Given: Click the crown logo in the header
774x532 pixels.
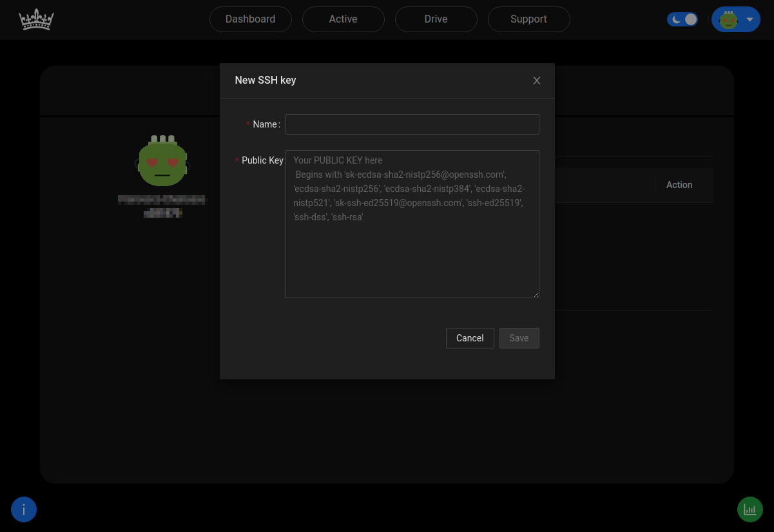Looking at the screenshot, I should (x=36, y=19).
